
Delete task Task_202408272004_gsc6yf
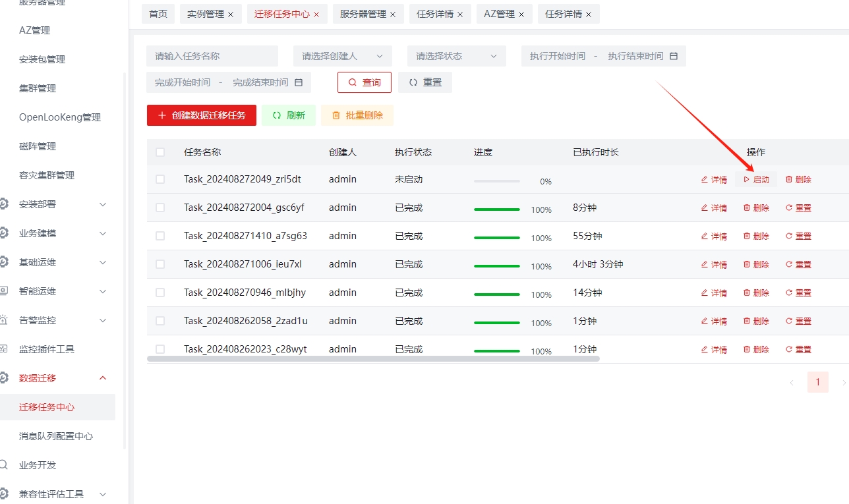[x=756, y=208]
